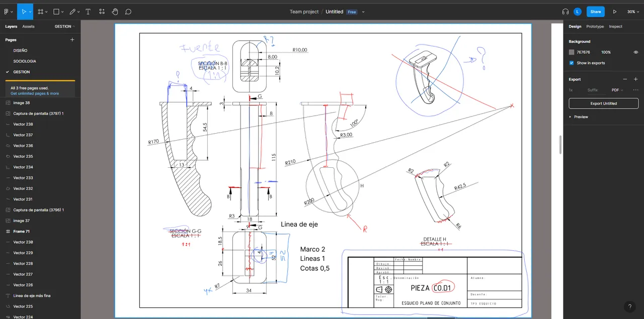Open the Resources components tool
This screenshot has height=319, width=644.
[x=102, y=12]
